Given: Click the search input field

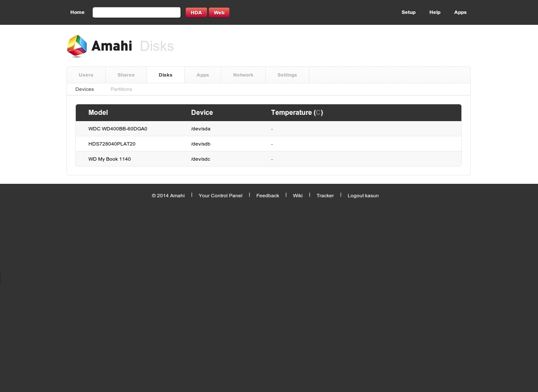Looking at the screenshot, I should tap(136, 13).
